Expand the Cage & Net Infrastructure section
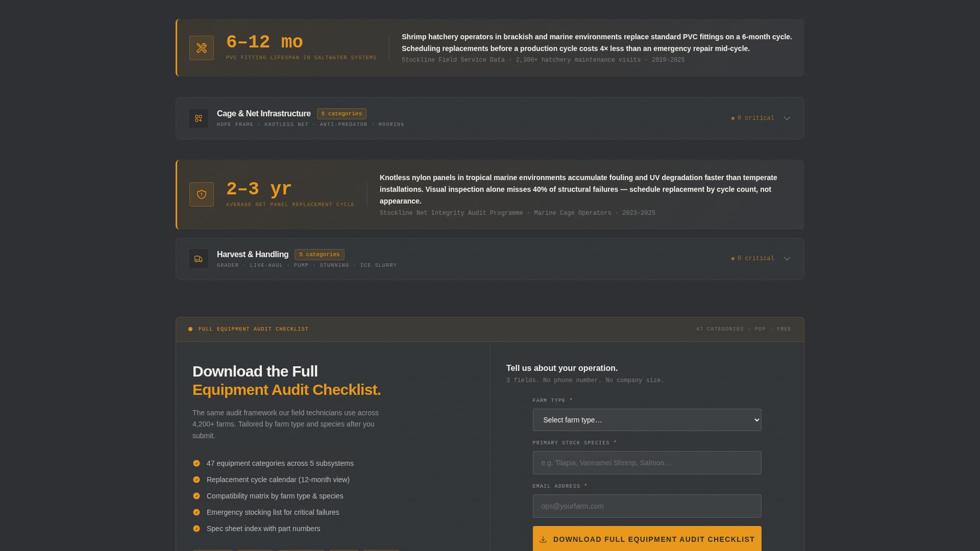Screen dimensions: 980x551 [x=787, y=118]
